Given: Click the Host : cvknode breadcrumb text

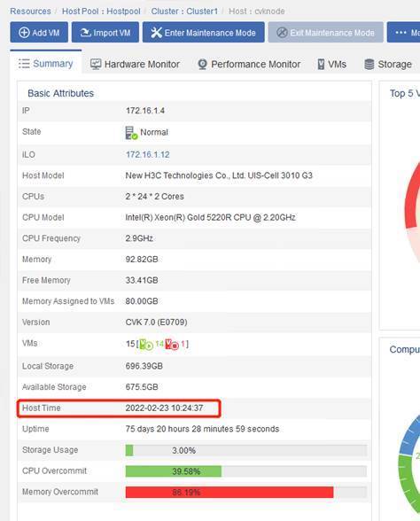Looking at the screenshot, I should pos(257,11).
